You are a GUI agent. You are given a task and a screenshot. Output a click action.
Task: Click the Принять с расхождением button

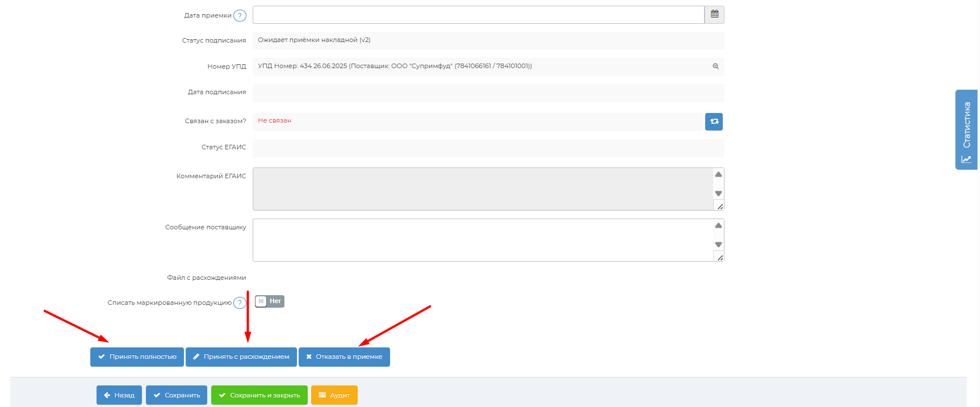[241, 357]
